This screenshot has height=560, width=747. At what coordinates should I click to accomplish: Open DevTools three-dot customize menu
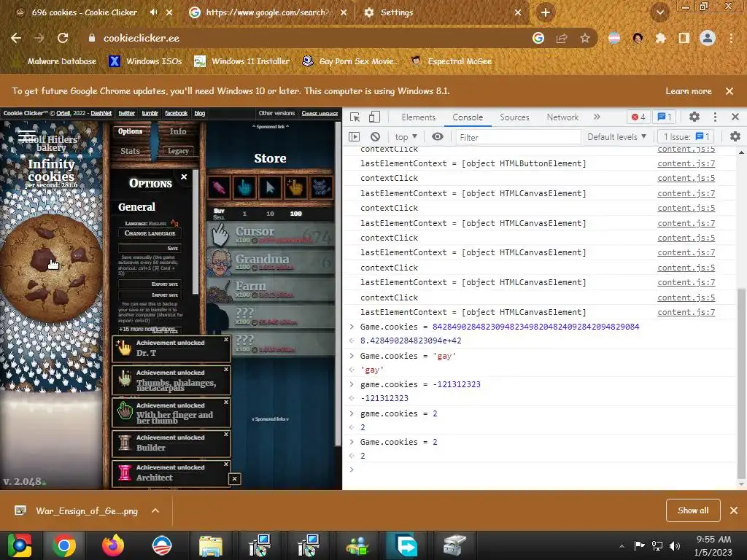(x=715, y=117)
